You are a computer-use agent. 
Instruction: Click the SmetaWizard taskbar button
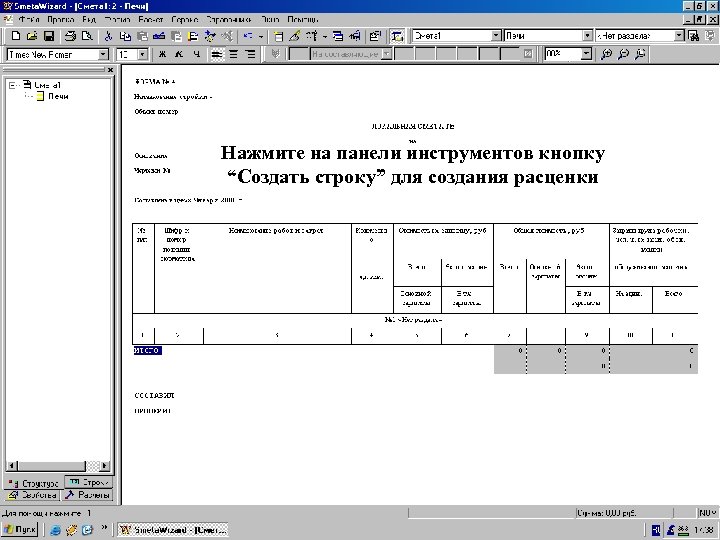pyautogui.click(x=173, y=530)
